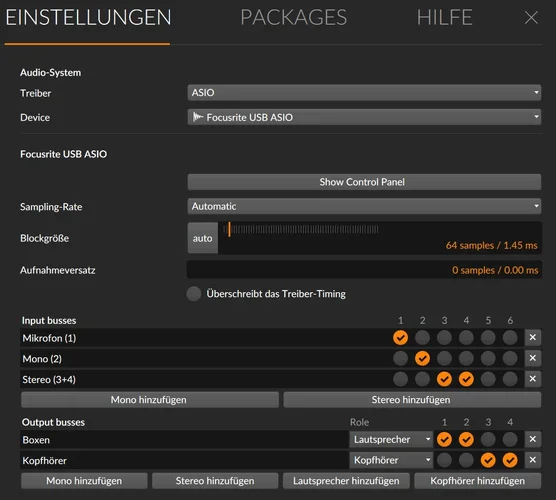This screenshot has height=500, width=556.
Task: Change Boxen role Lautsprecher dropdown
Action: [x=391, y=439]
